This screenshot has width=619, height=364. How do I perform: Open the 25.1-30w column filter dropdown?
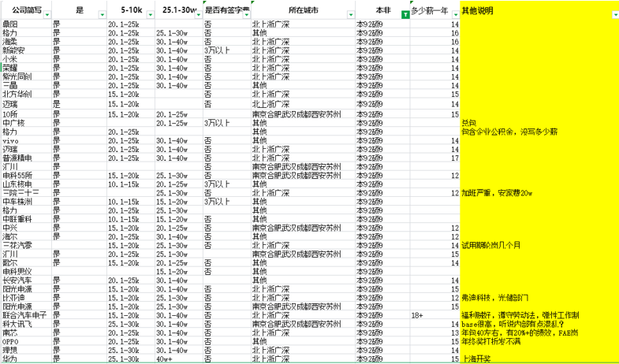(198, 16)
